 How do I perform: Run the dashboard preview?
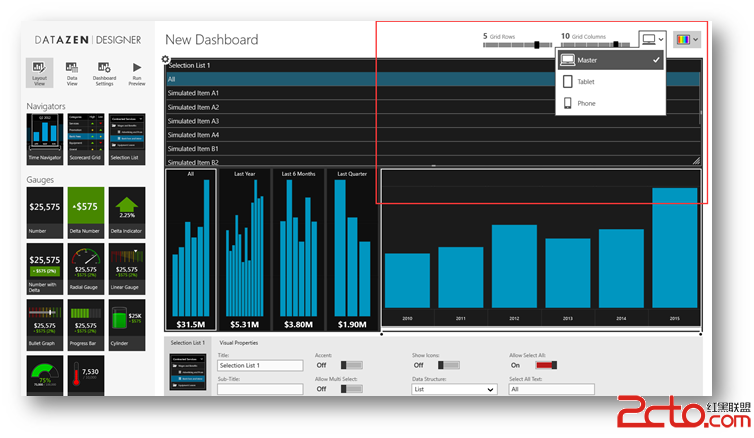tap(137, 74)
